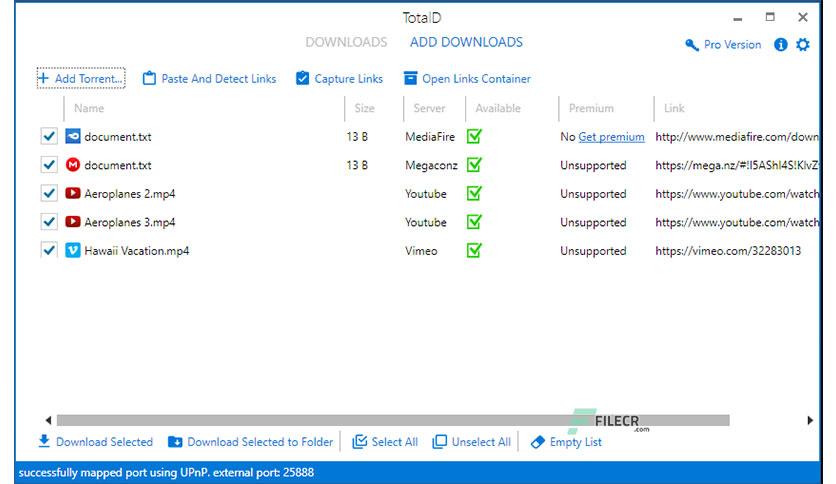Uncheck the MediaFire document.txt checkbox

[x=49, y=136]
